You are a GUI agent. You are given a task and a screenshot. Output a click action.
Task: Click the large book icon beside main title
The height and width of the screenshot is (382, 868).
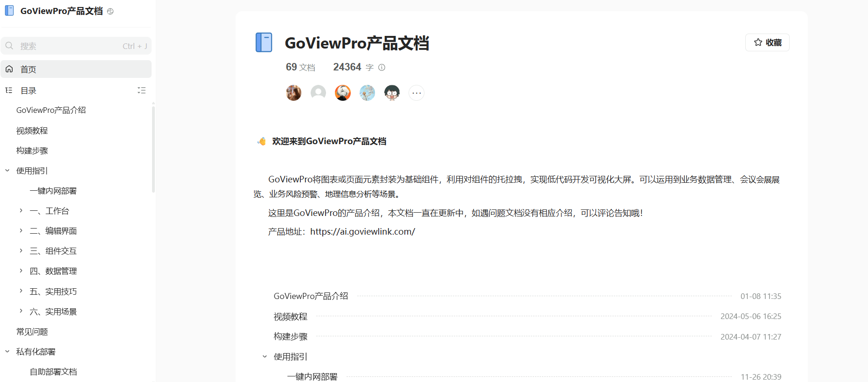264,42
